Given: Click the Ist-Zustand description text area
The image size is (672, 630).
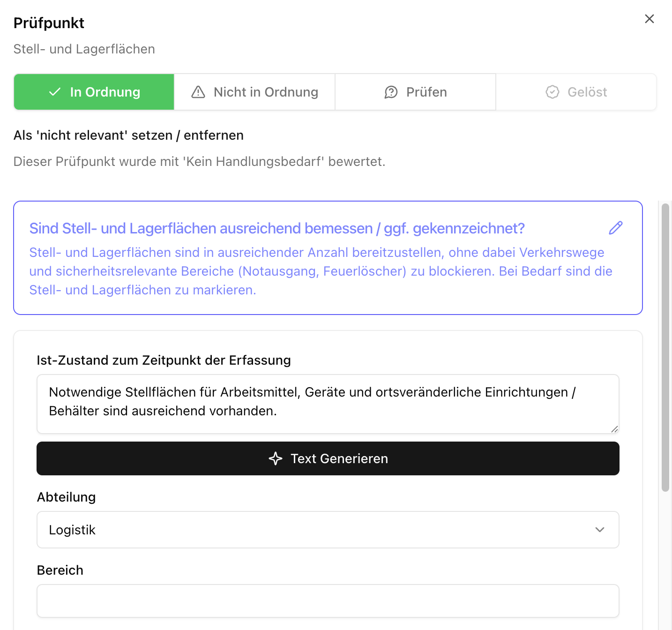Looking at the screenshot, I should (328, 404).
